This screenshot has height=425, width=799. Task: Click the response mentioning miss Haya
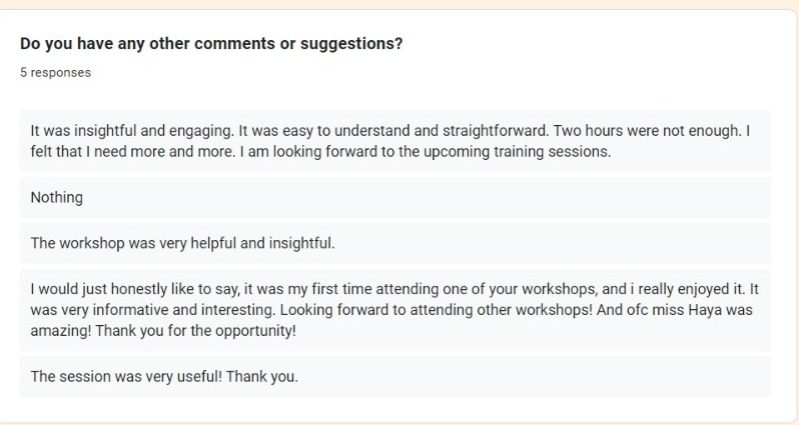click(x=395, y=310)
